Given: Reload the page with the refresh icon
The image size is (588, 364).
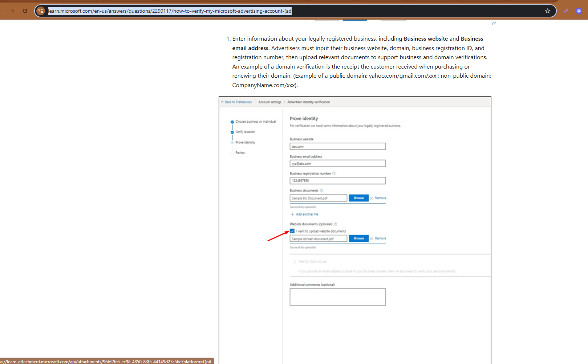Looking at the screenshot, I should point(25,11).
